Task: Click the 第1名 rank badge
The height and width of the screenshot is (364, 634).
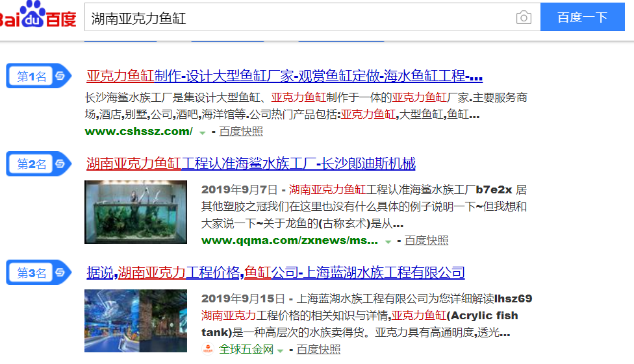Action: point(39,75)
